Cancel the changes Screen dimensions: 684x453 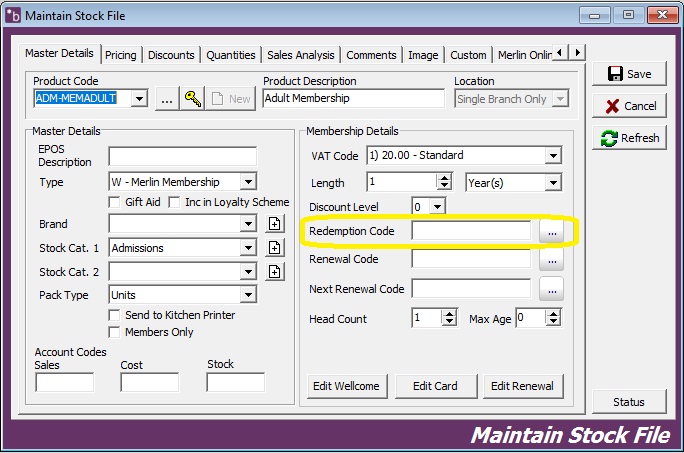(629, 106)
